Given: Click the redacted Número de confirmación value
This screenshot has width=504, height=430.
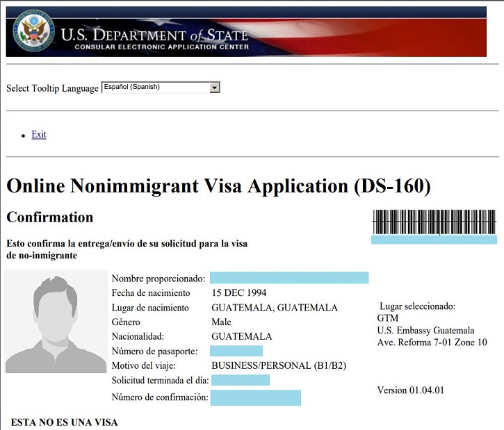Looking at the screenshot, I should (x=256, y=397).
